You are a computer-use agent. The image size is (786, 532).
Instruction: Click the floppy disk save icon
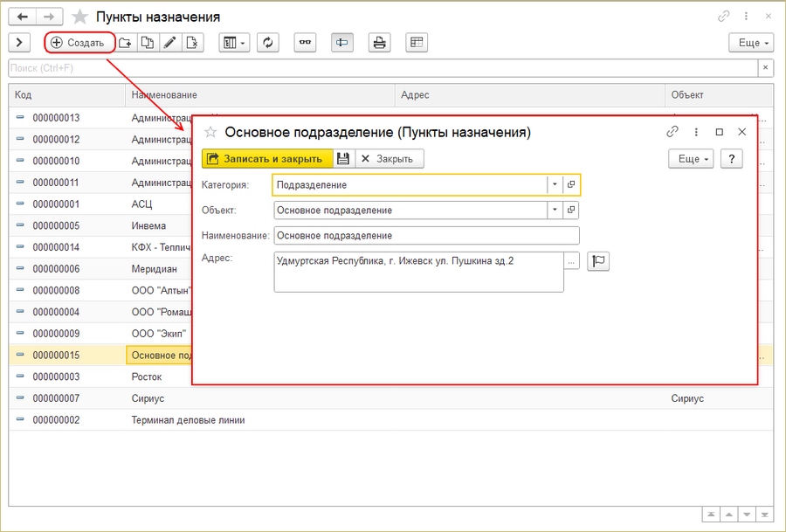pos(343,159)
